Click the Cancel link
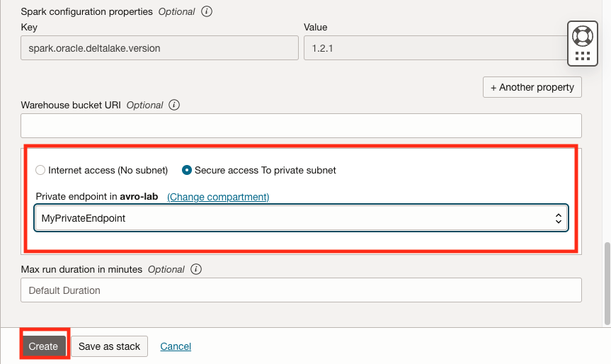 (176, 346)
